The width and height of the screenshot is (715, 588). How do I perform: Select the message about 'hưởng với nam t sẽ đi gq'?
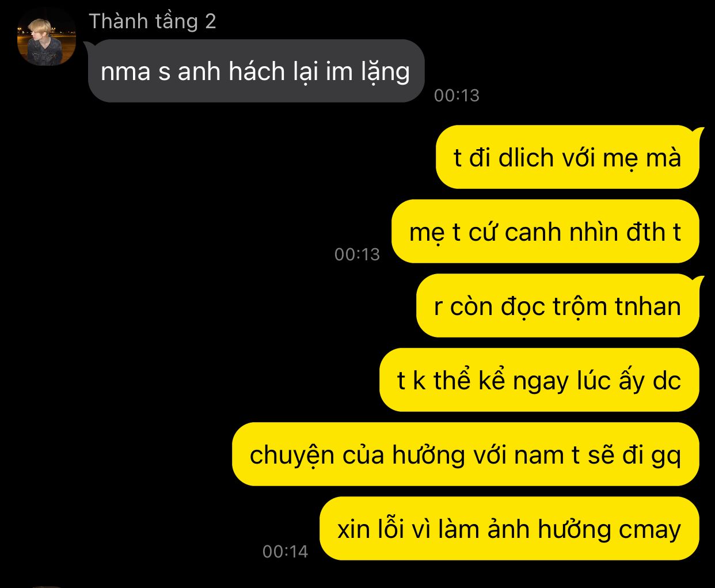[x=466, y=454]
